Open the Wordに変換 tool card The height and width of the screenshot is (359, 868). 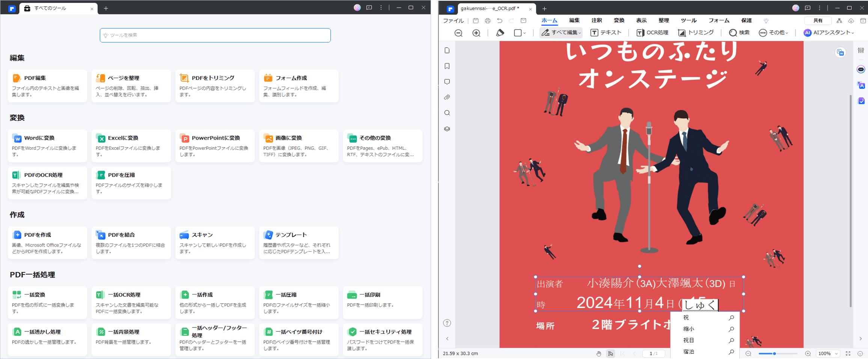tap(47, 146)
